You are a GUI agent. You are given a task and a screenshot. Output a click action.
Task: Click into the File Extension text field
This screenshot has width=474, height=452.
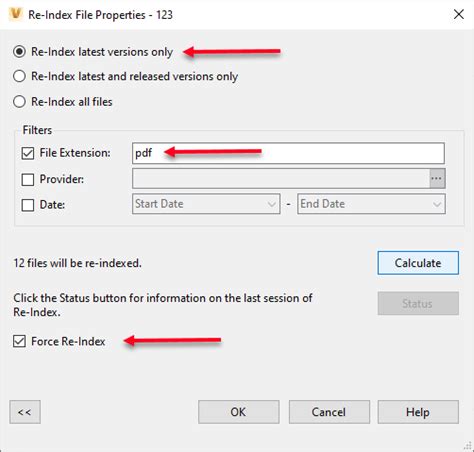coord(288,153)
